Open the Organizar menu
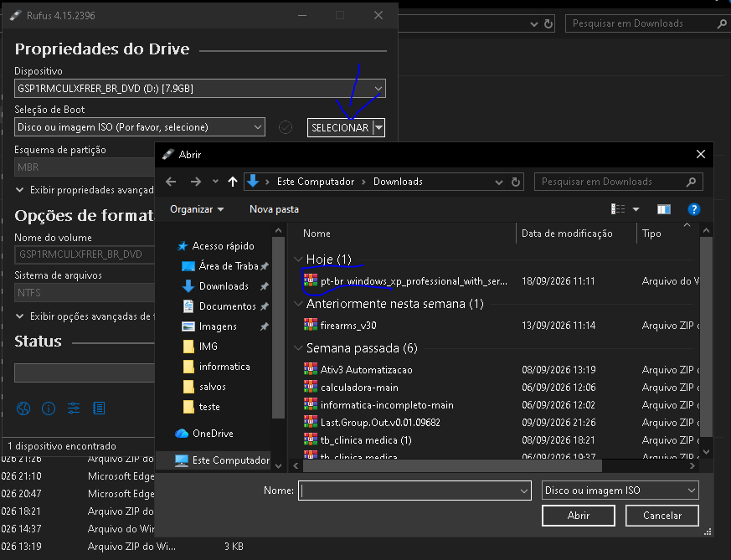 [197, 209]
